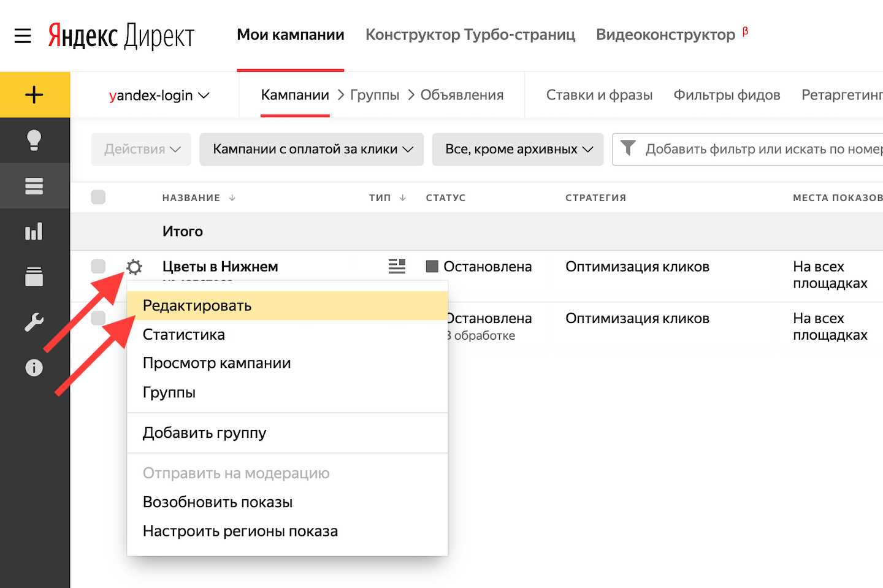Expand the yandex-login account dropdown
Viewport: 883px width, 588px height.
pyautogui.click(x=159, y=95)
